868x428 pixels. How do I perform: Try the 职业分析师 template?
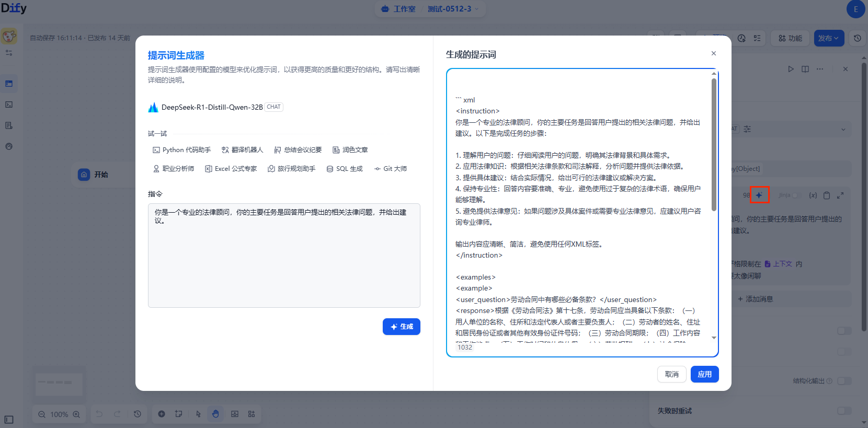pyautogui.click(x=174, y=169)
